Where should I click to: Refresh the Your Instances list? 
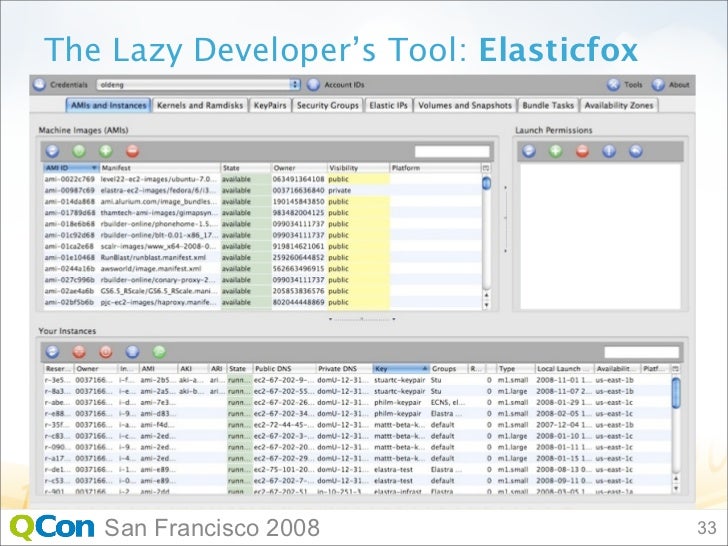click(52, 352)
